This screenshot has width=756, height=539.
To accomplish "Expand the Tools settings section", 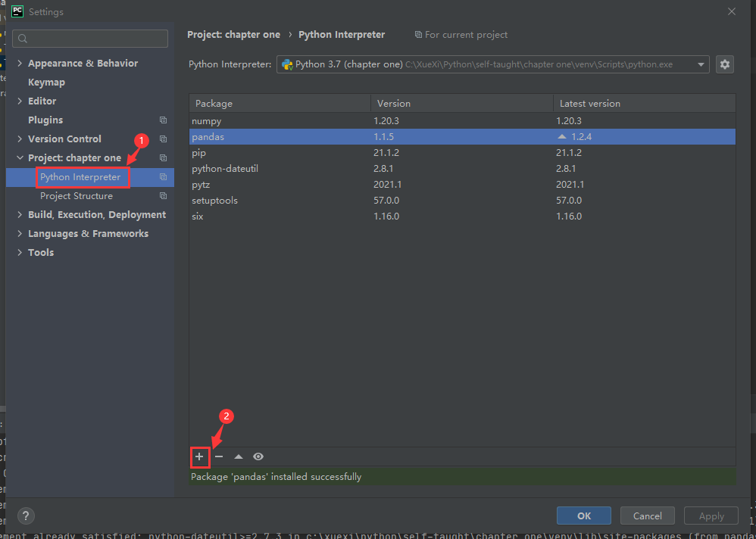I will pyautogui.click(x=20, y=252).
